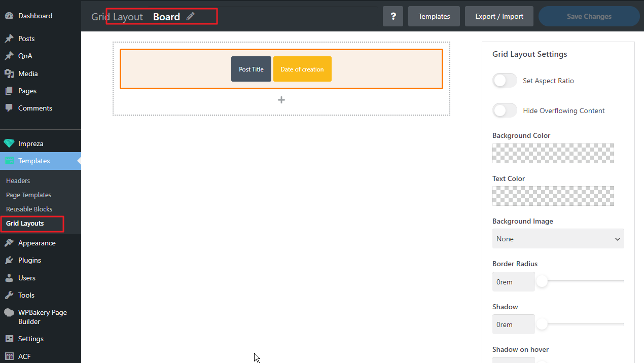Click pencil icon to rename Board layout

click(x=191, y=16)
